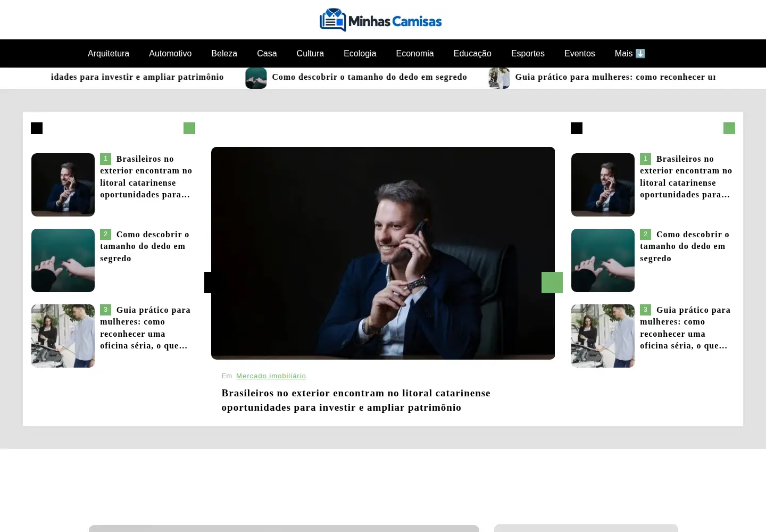
Task: Open the Mercado imobiliário category link
Action: (x=271, y=376)
